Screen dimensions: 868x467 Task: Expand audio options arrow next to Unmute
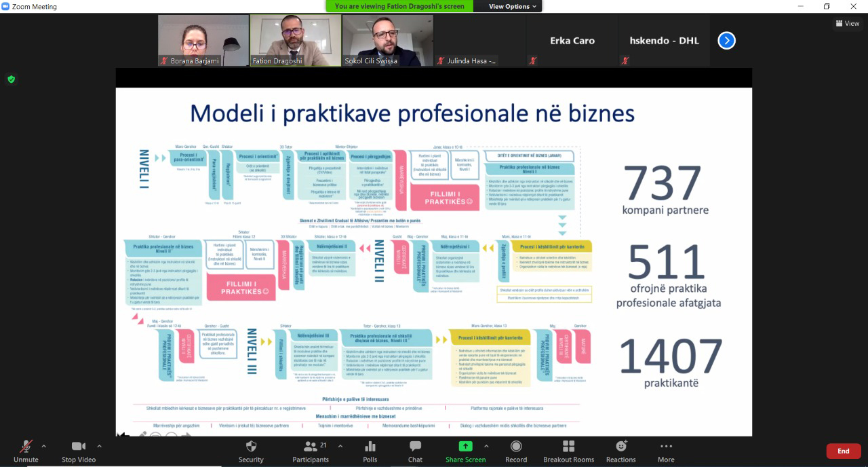44,446
